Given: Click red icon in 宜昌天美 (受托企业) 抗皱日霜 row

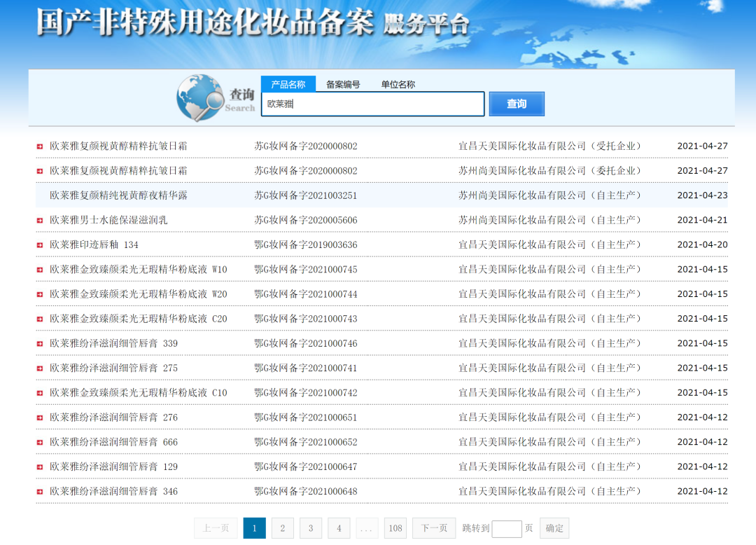Looking at the screenshot, I should pyautogui.click(x=40, y=146).
